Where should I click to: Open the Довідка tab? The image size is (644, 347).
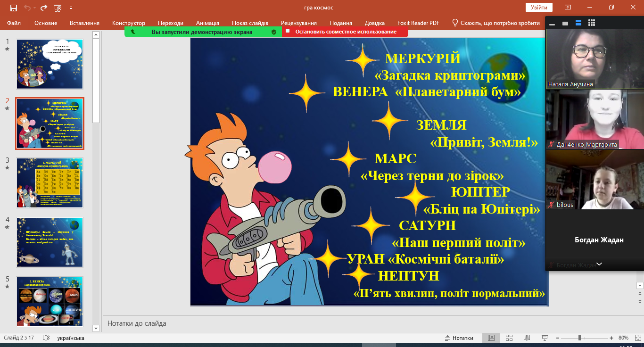point(375,23)
